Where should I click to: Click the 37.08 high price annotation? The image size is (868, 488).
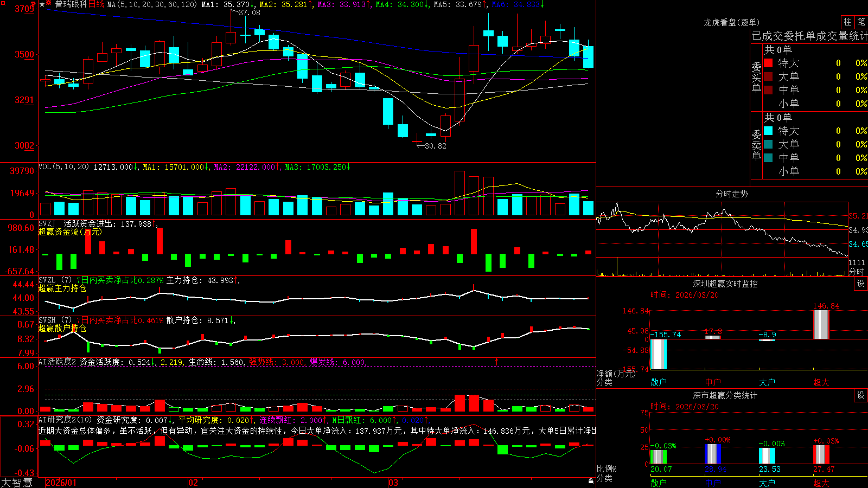[x=250, y=12]
